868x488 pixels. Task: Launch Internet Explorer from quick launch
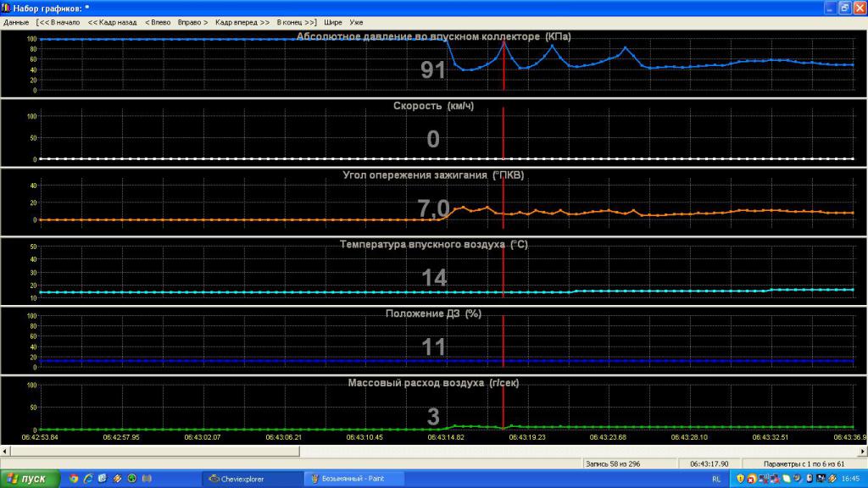[88, 479]
